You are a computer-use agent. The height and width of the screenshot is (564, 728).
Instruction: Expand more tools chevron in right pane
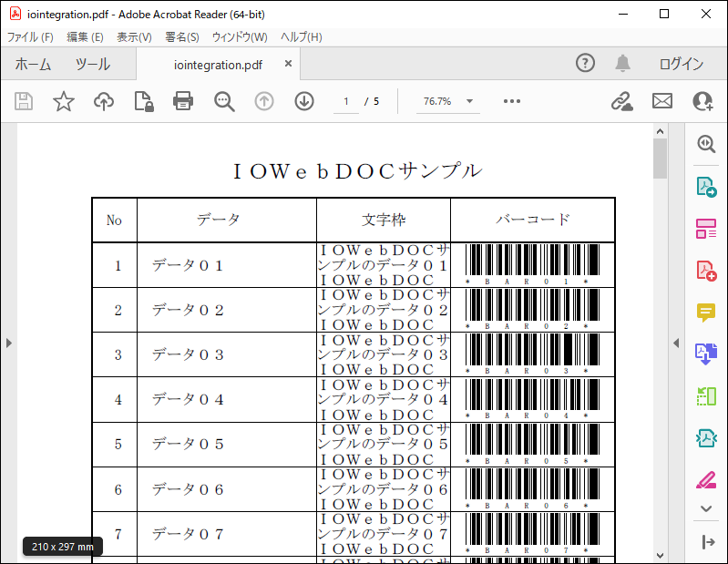pos(706,508)
